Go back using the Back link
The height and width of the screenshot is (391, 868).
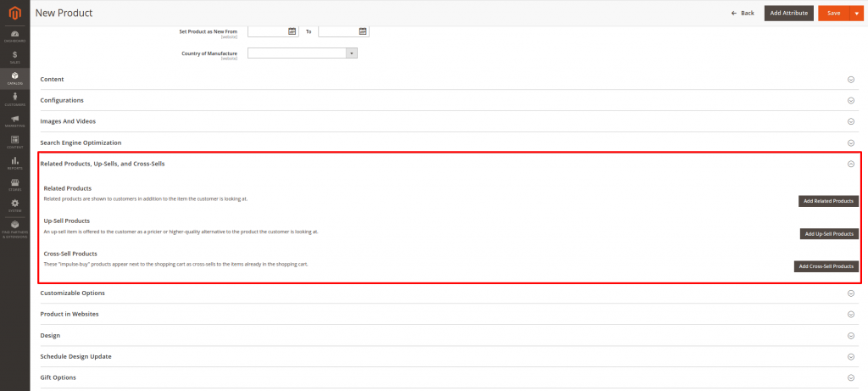[x=743, y=13]
